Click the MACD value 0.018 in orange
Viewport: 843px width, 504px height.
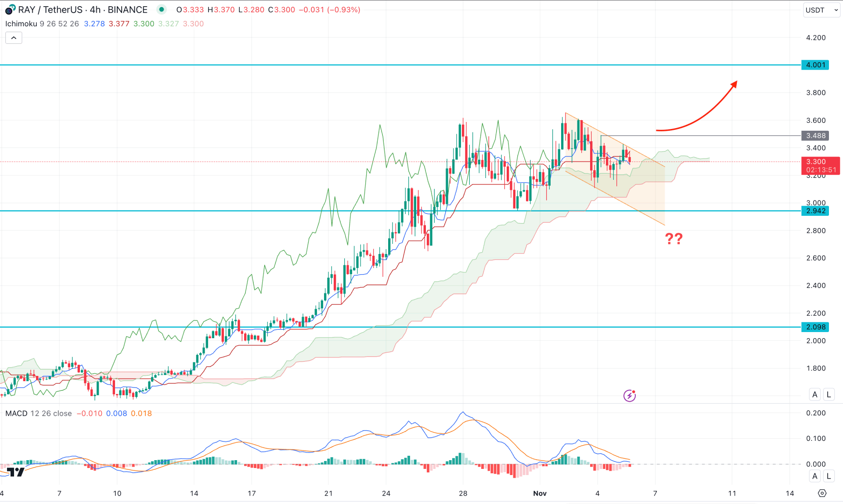(141, 413)
